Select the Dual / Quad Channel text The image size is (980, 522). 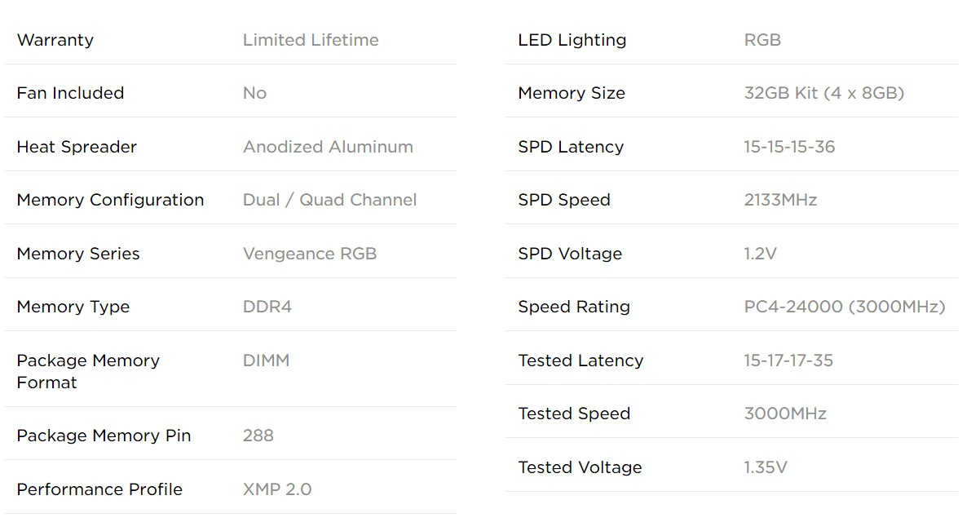tap(329, 200)
